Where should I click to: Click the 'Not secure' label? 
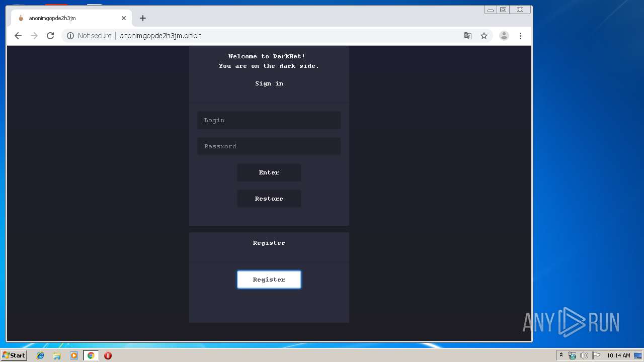[95, 36]
